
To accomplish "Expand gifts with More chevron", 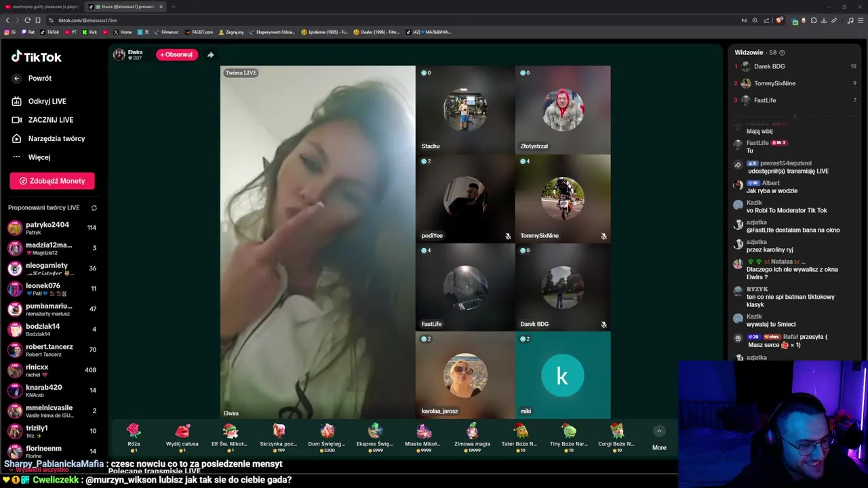I will point(659,431).
